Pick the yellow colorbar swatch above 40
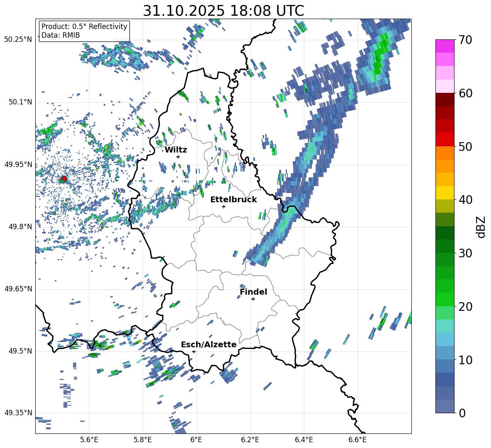491x448 pixels. [x=445, y=193]
